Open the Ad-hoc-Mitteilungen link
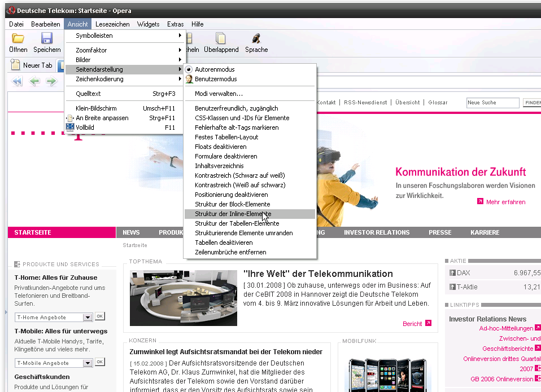The height and width of the screenshot is (392, 541). [506, 328]
